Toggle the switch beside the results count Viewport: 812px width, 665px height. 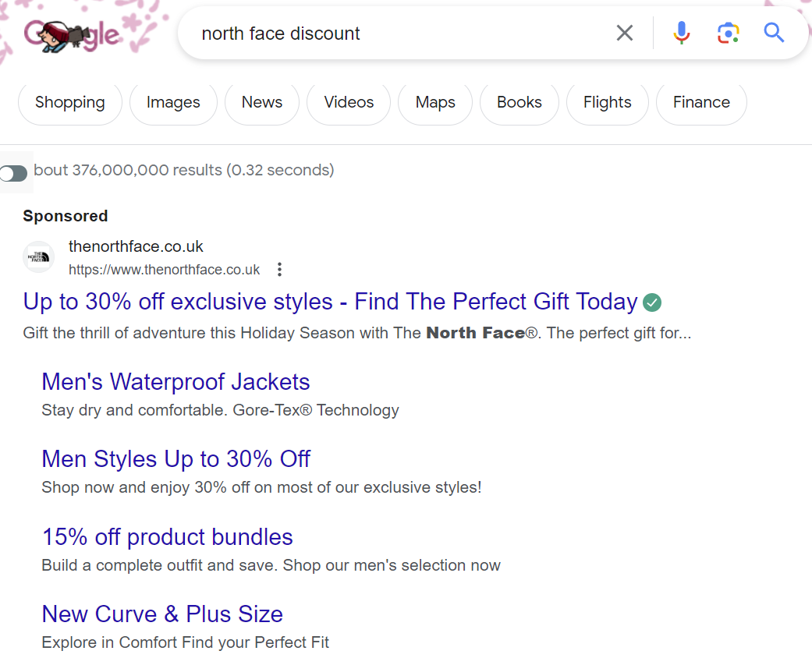pyautogui.click(x=13, y=173)
